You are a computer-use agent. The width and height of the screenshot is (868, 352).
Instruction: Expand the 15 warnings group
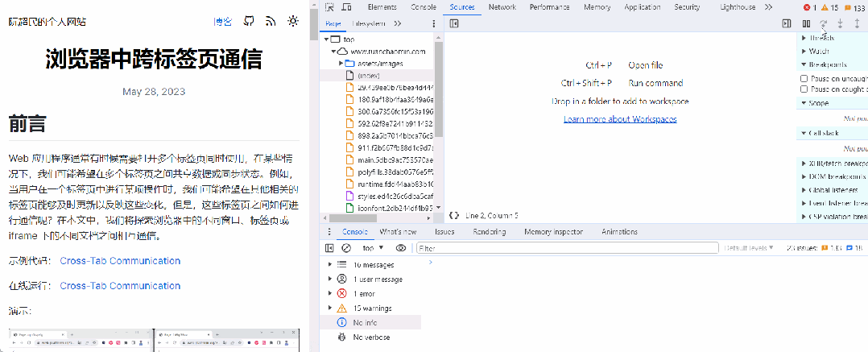(329, 309)
